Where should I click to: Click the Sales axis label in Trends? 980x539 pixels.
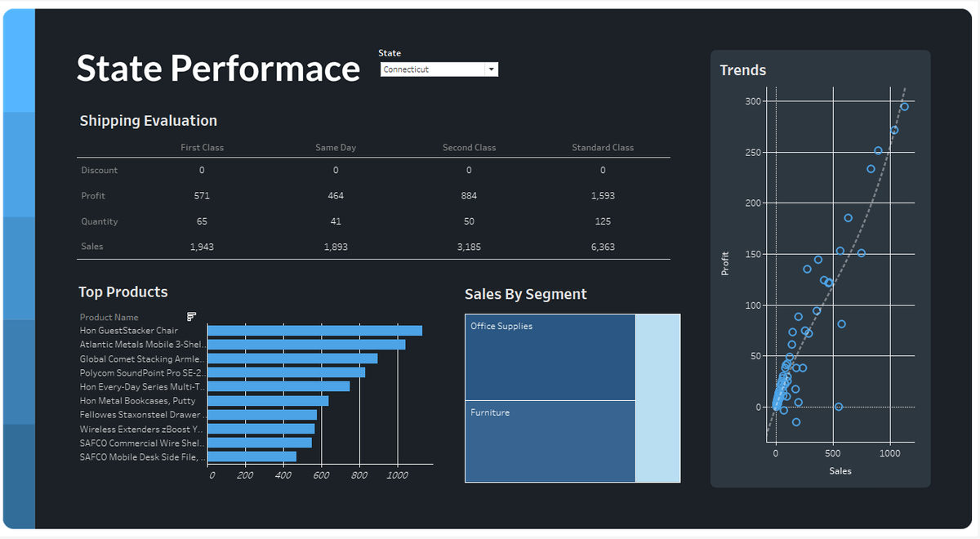pyautogui.click(x=840, y=470)
